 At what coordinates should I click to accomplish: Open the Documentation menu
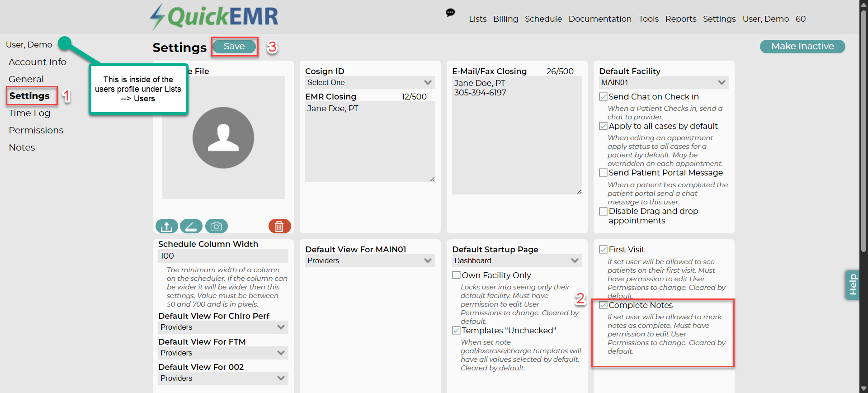point(600,19)
